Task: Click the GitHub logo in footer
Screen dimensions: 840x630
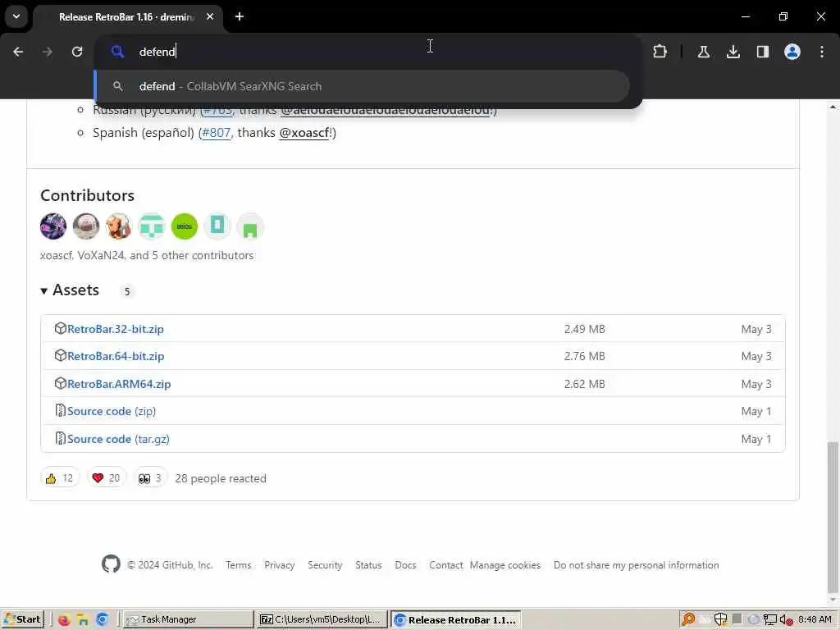Action: [111, 564]
